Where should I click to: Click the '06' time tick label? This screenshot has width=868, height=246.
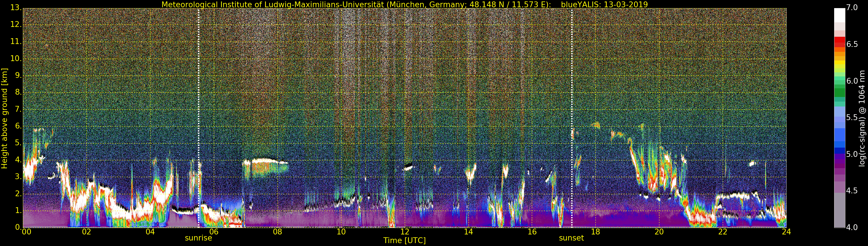click(214, 232)
